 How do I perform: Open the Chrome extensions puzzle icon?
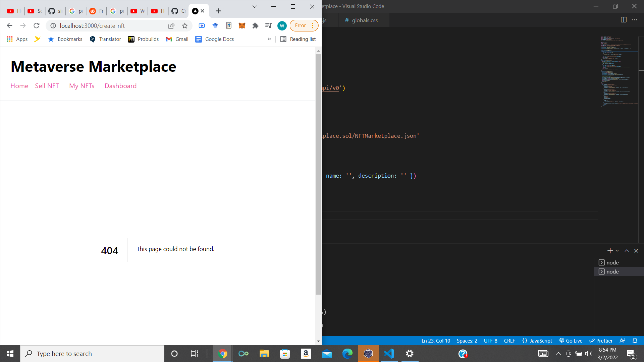(x=255, y=25)
